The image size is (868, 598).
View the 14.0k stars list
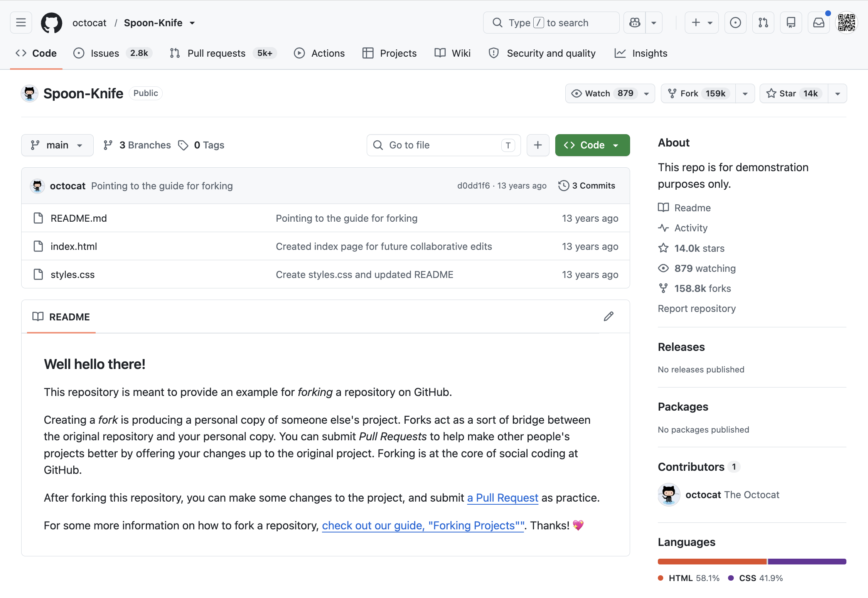click(x=691, y=248)
